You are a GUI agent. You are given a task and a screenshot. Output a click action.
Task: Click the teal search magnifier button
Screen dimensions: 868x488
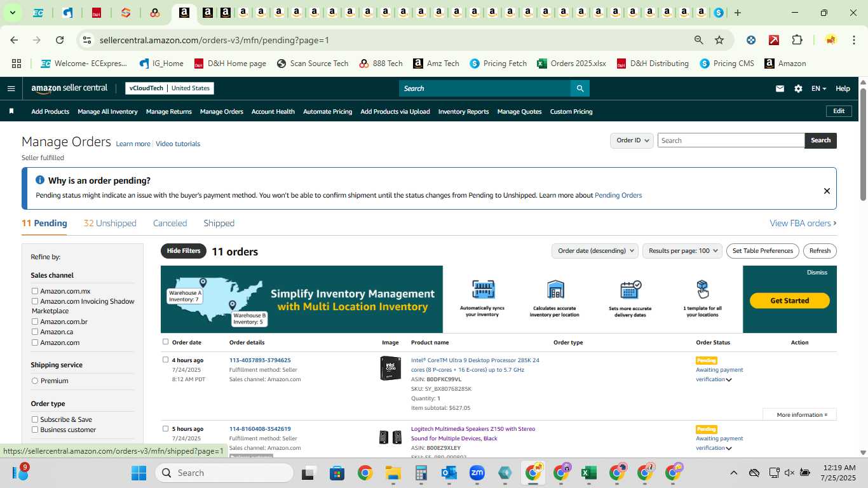click(580, 88)
